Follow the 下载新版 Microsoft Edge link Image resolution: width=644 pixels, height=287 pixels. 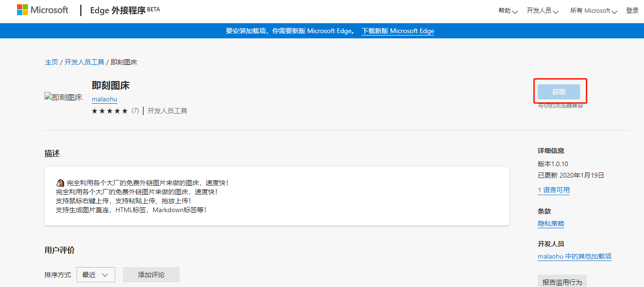398,31
